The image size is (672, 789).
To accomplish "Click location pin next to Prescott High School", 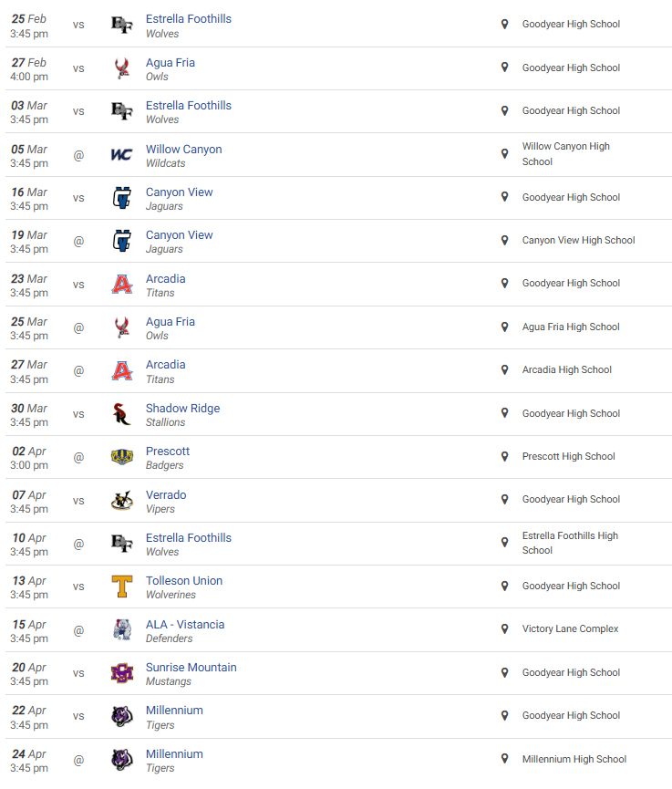I will point(504,456).
